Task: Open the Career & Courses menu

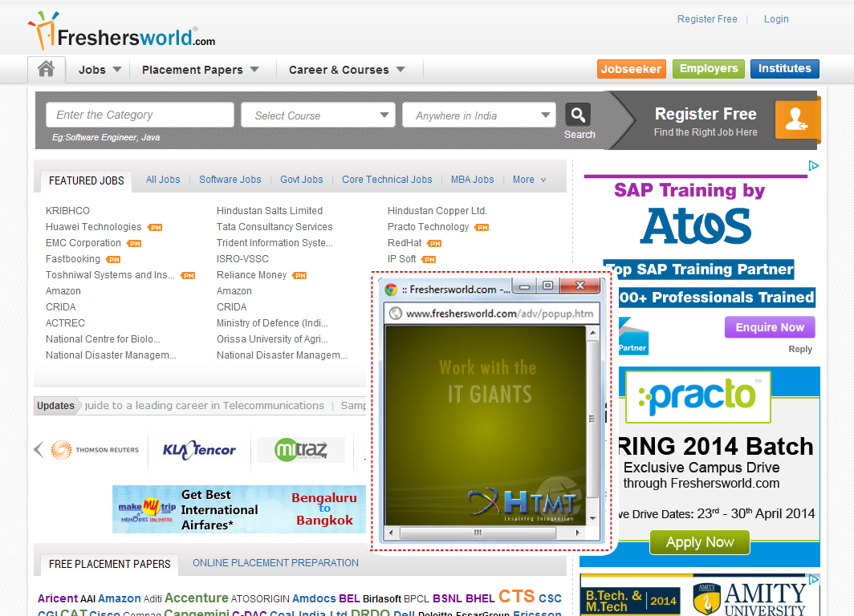Action: click(x=342, y=69)
